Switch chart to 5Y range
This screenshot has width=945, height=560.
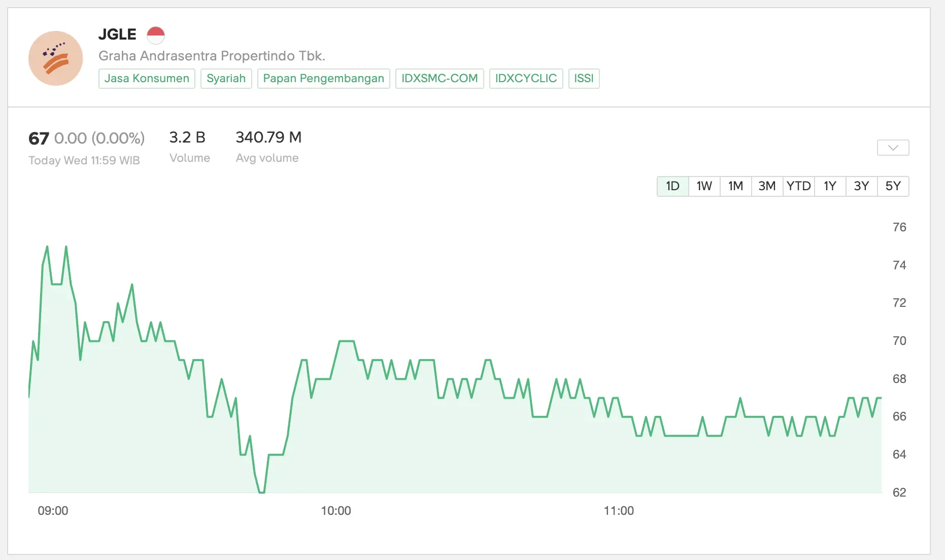click(x=893, y=186)
